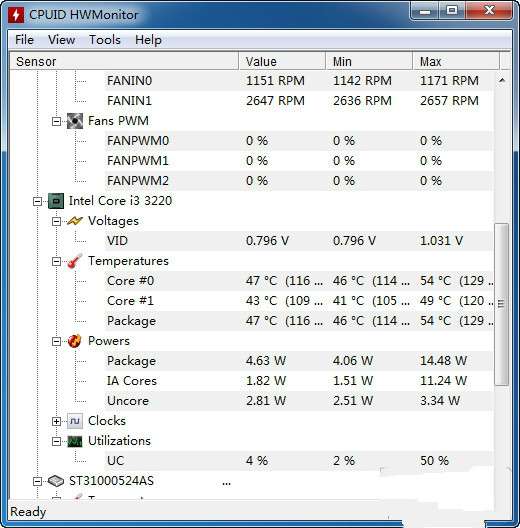Screen dimensions: 520x528
Task: Click the Utilizations graph icon
Action: [75, 441]
